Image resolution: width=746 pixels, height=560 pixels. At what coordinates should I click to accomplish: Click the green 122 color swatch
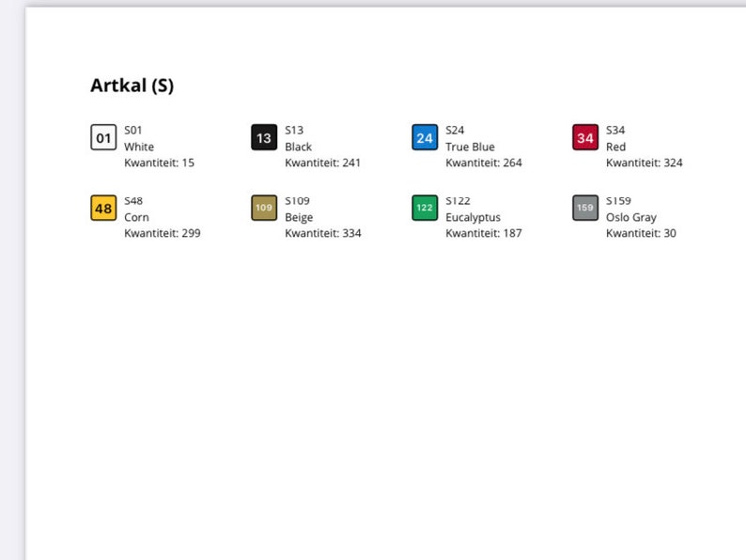(425, 208)
